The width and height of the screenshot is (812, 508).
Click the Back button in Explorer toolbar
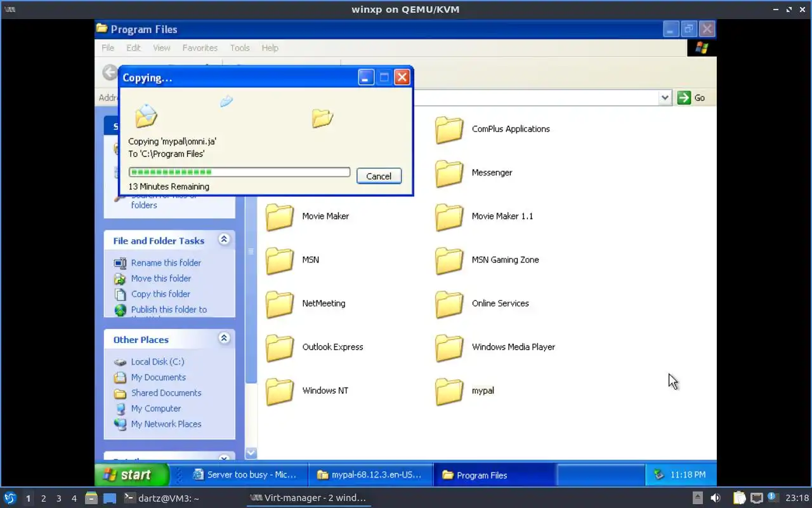110,72
